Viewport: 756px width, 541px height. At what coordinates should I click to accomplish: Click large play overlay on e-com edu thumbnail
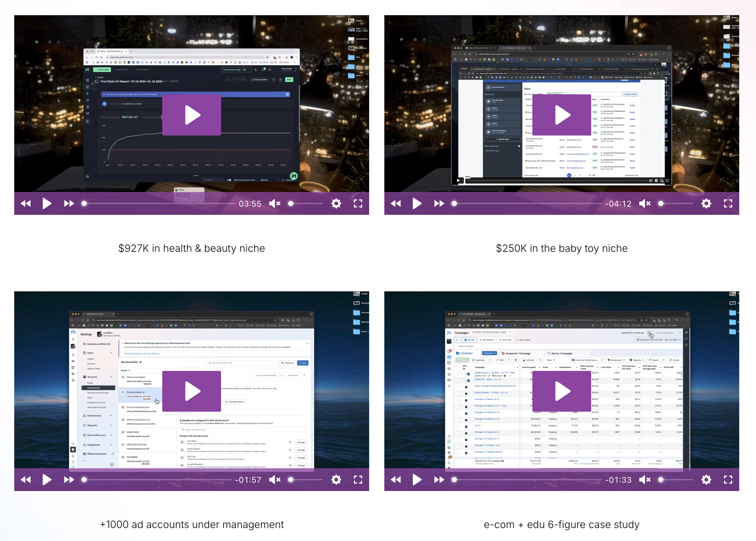click(561, 391)
